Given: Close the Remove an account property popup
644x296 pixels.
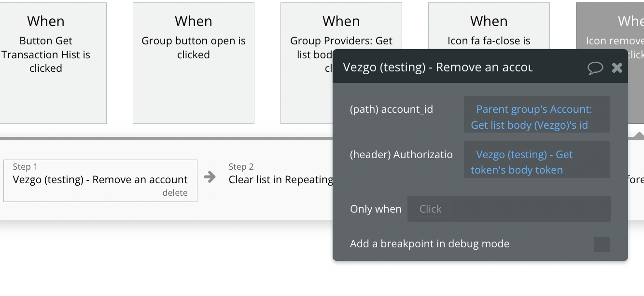Looking at the screenshot, I should [617, 68].
